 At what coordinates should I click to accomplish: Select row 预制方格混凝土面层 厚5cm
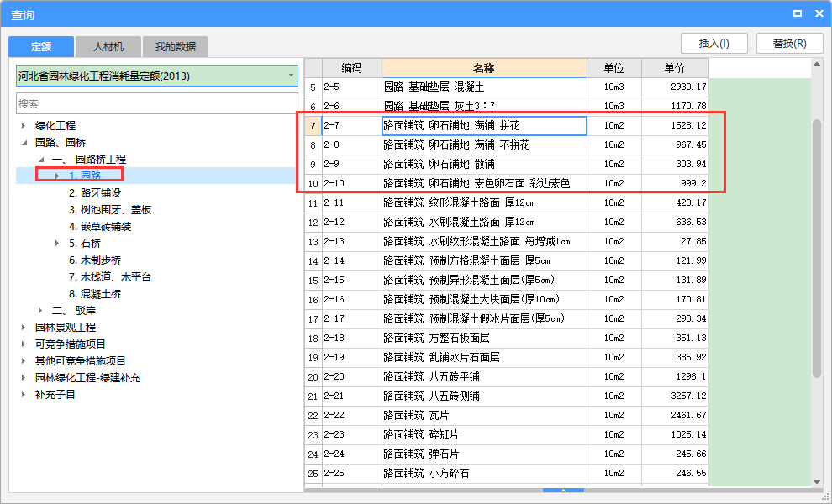[507, 261]
